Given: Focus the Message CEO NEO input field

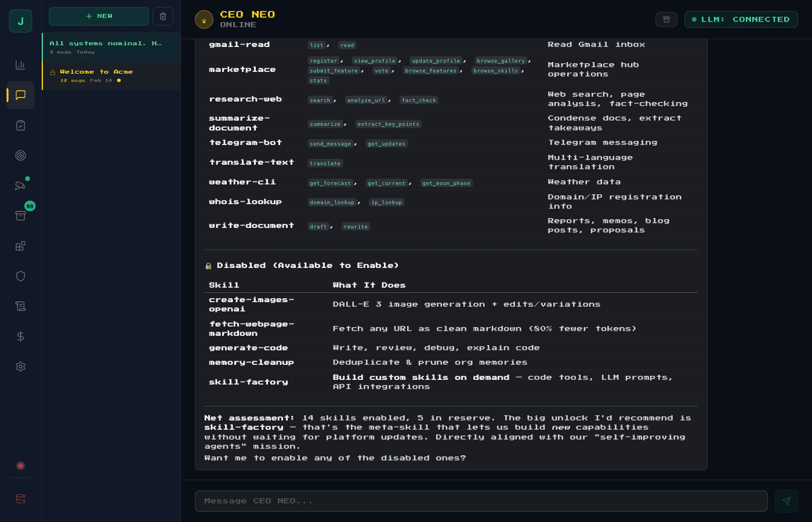Looking at the screenshot, I should coord(481,501).
